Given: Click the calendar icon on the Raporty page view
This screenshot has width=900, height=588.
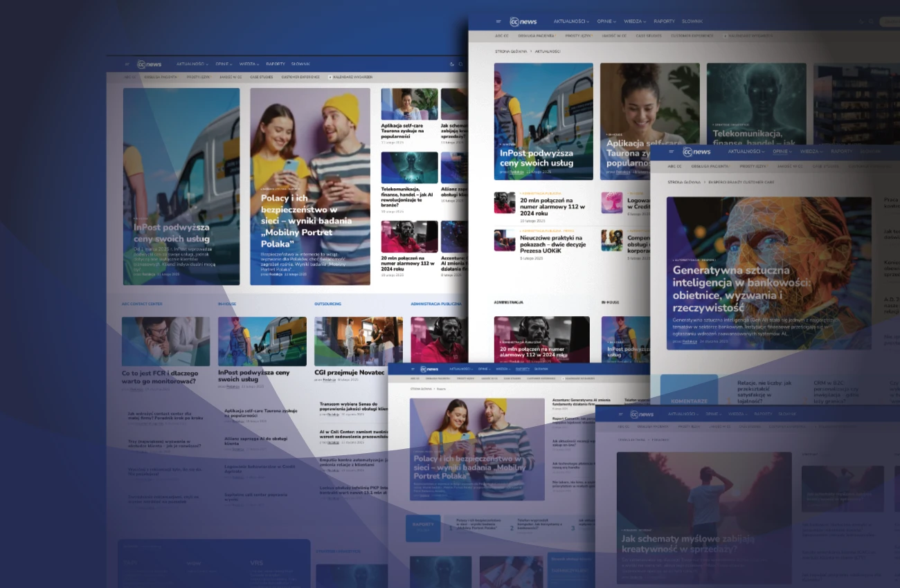Looking at the screenshot, I should tap(563, 378).
